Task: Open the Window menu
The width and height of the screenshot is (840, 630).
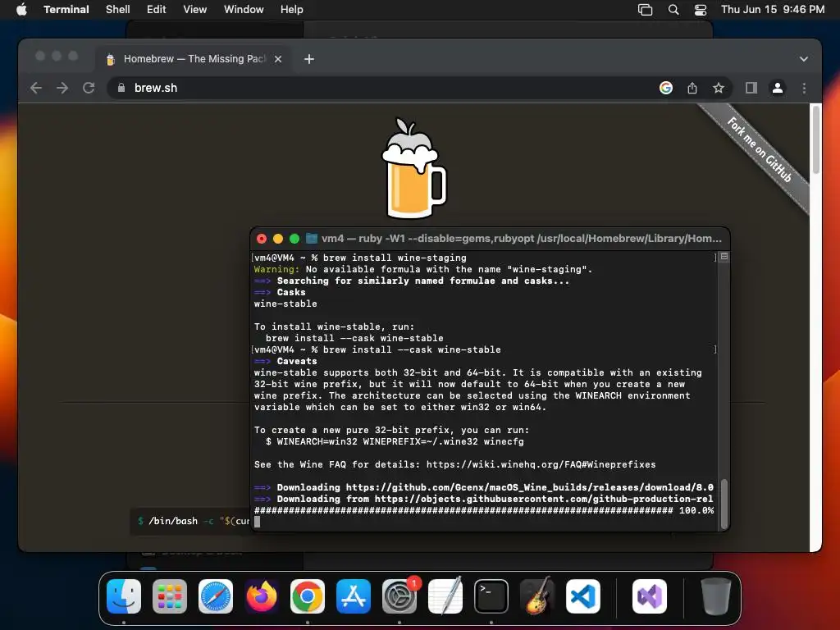Action: pos(244,10)
